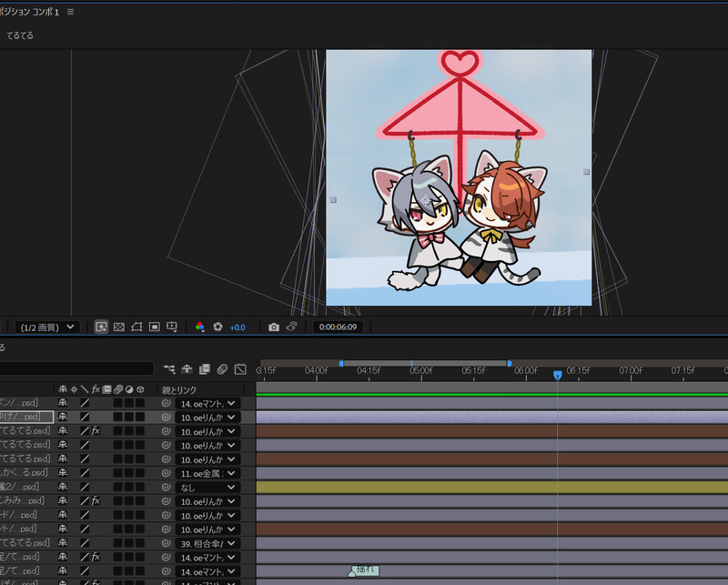Enable frame blending timeline icon
This screenshot has height=585, width=728.
(204, 369)
